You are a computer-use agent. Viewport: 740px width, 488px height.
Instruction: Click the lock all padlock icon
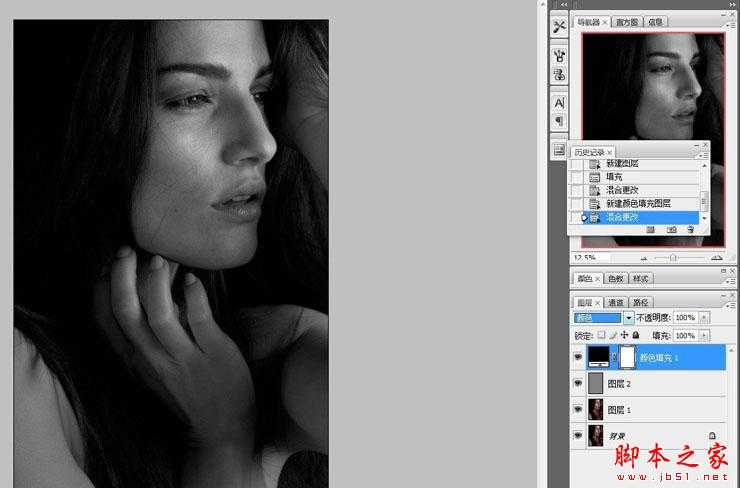pyautogui.click(x=635, y=335)
